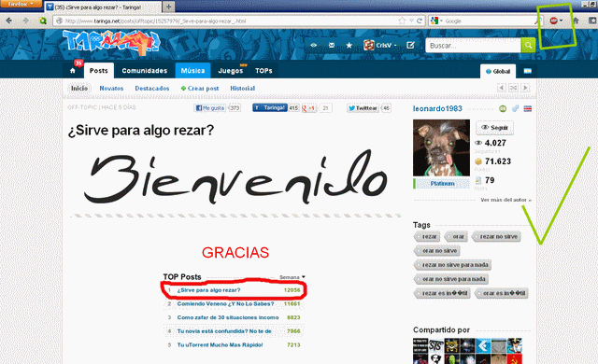Open the home icon with 35 badge
The height and width of the screenshot is (364, 598).
(73, 70)
